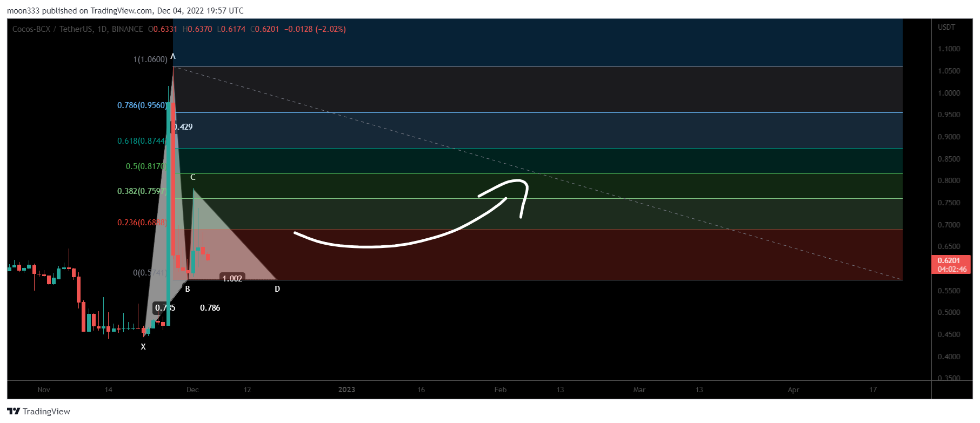980x423 pixels.
Task: Click the Fibonacci label 1(1.0600)
Action: click(150, 59)
